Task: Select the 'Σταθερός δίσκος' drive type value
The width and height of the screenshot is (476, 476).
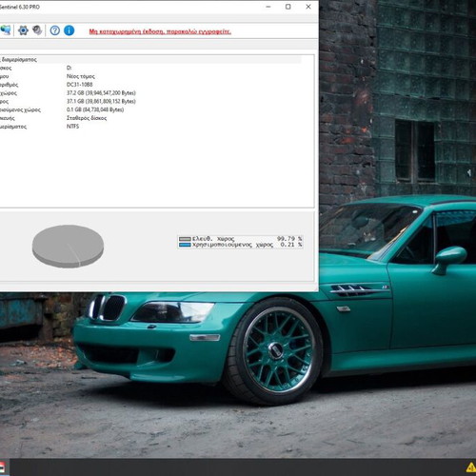Action: pos(87,118)
